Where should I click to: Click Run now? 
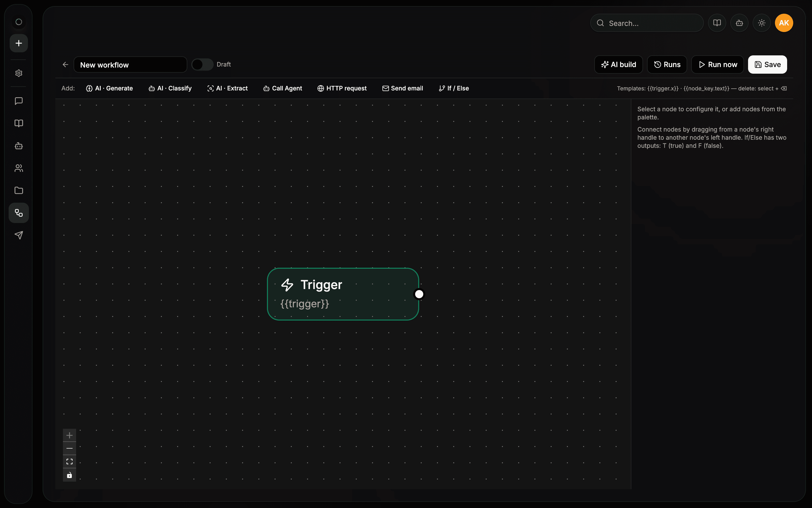click(x=717, y=65)
